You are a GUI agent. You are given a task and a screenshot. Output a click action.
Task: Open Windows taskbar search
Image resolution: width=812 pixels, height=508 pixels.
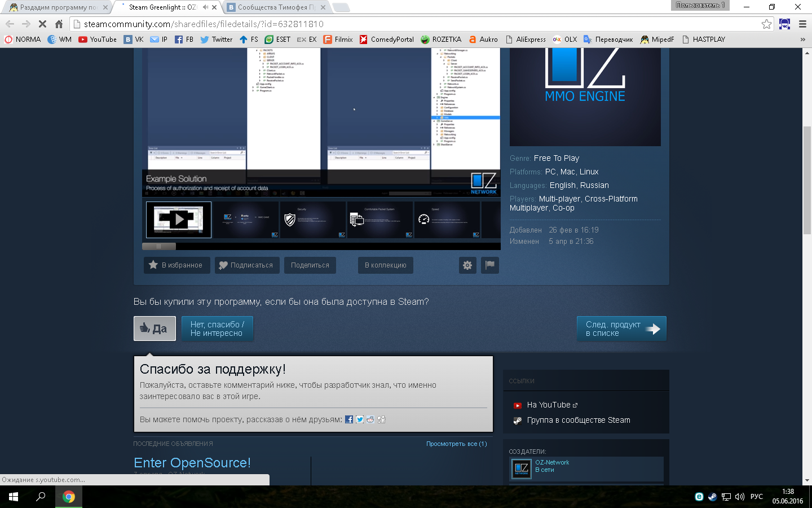41,497
